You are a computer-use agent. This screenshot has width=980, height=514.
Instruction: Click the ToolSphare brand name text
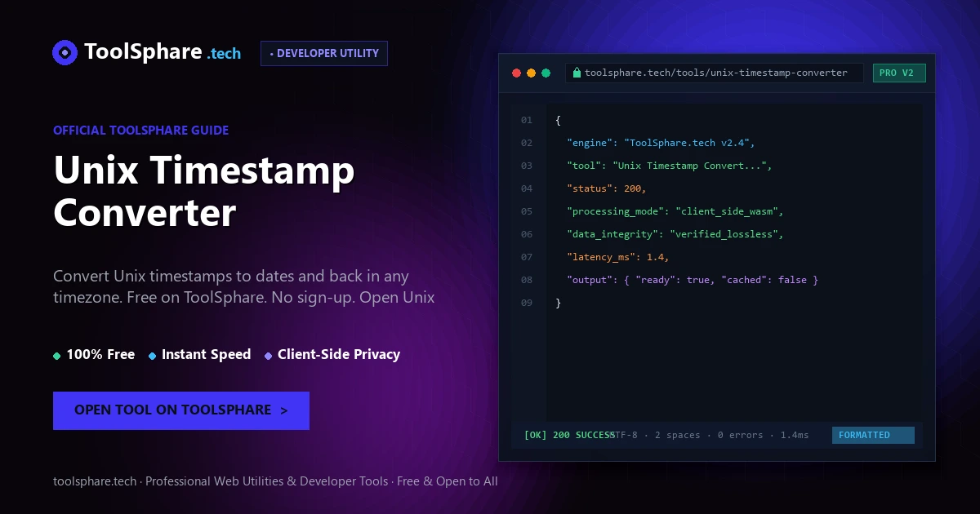coord(143,52)
